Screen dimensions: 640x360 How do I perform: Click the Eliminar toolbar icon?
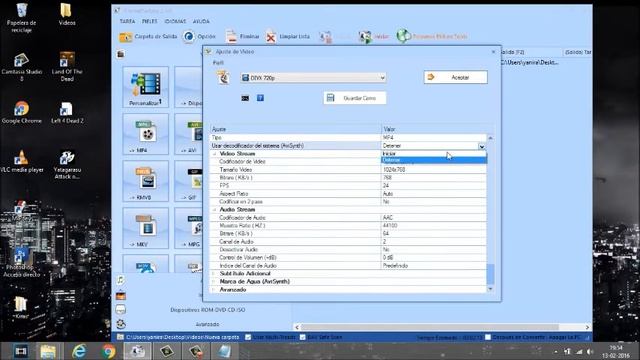(231, 37)
